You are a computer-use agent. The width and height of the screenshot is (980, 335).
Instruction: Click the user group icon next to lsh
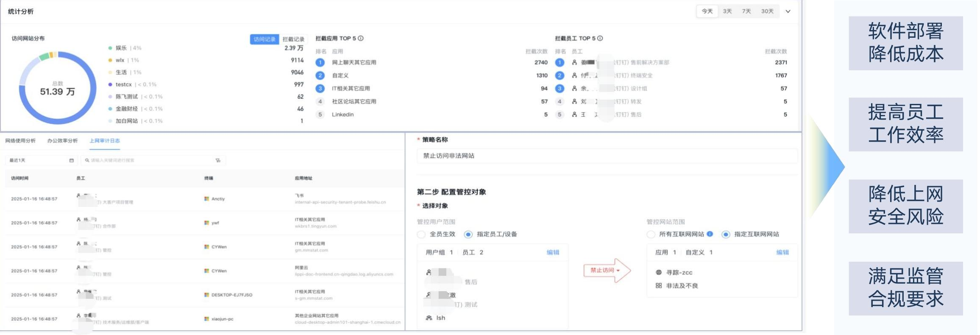click(429, 318)
